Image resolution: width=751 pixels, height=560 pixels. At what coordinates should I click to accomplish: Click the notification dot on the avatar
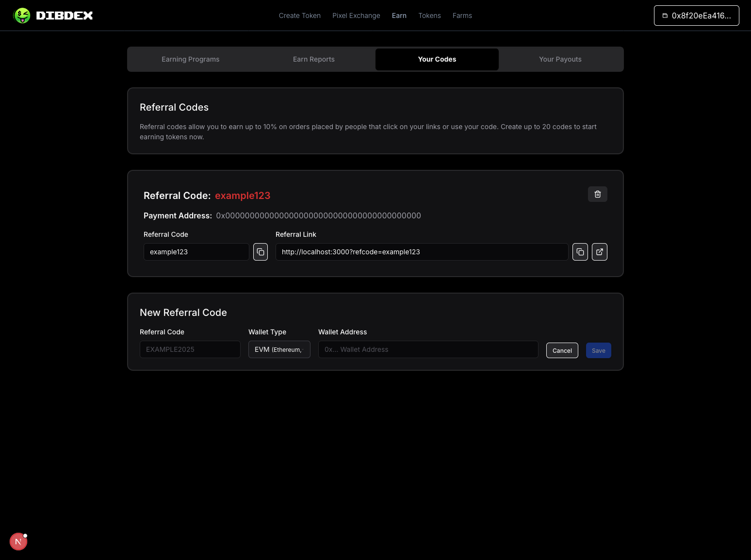point(25,535)
